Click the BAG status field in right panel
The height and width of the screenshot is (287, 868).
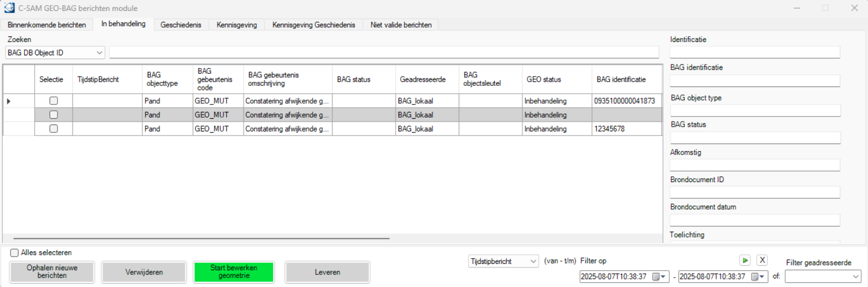point(755,138)
